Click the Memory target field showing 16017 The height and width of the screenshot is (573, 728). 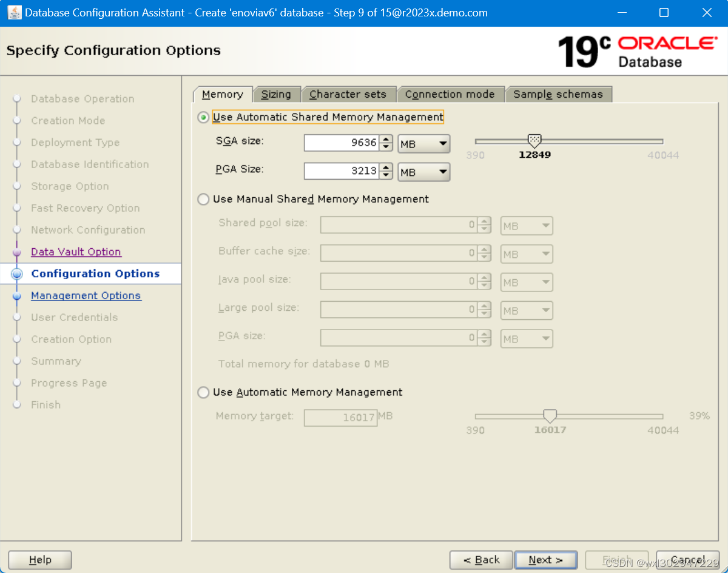click(340, 418)
